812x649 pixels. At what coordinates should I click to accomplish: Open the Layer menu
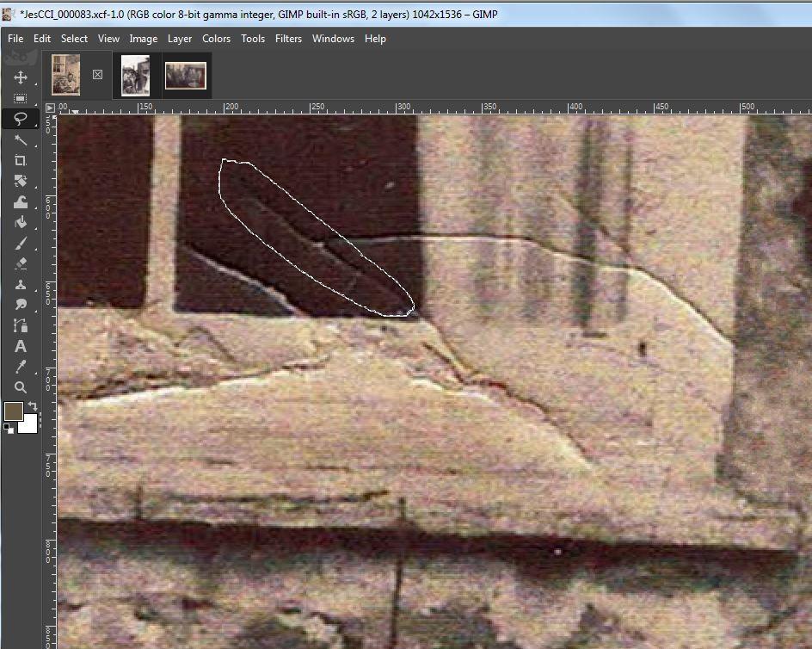tap(180, 39)
